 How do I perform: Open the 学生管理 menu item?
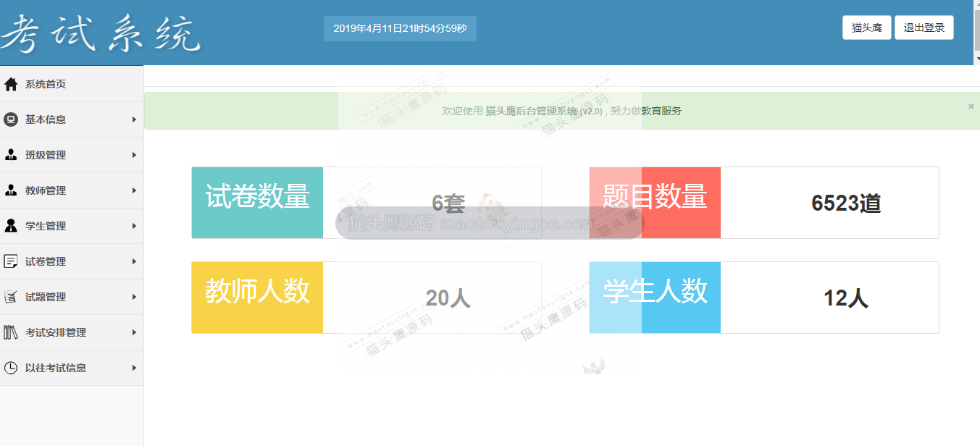(72, 226)
